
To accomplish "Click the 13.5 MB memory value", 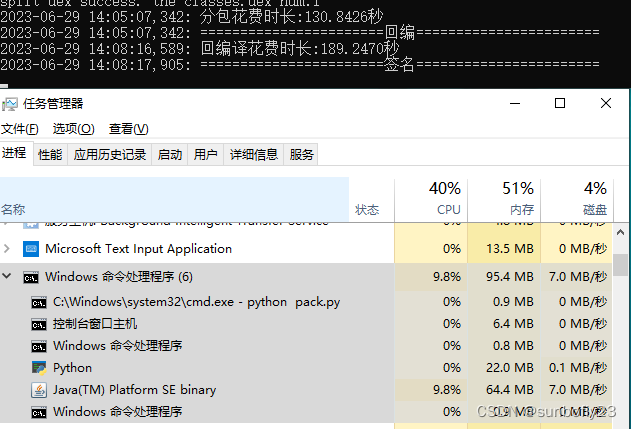I will click(x=510, y=249).
